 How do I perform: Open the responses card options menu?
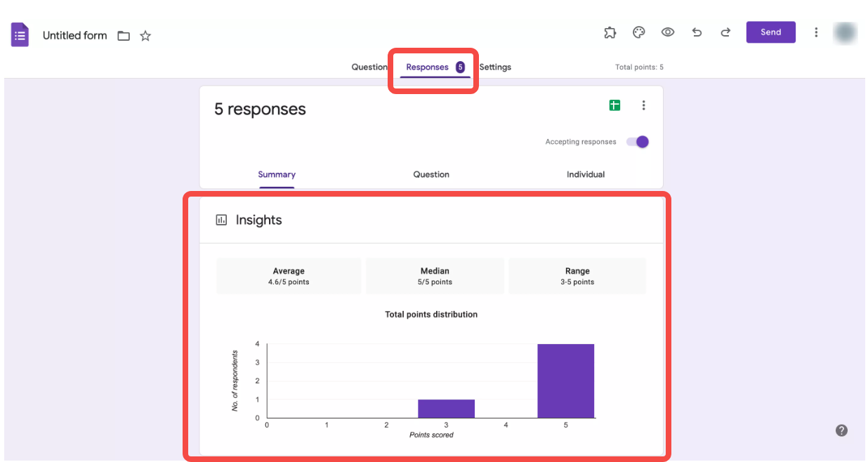coord(644,105)
